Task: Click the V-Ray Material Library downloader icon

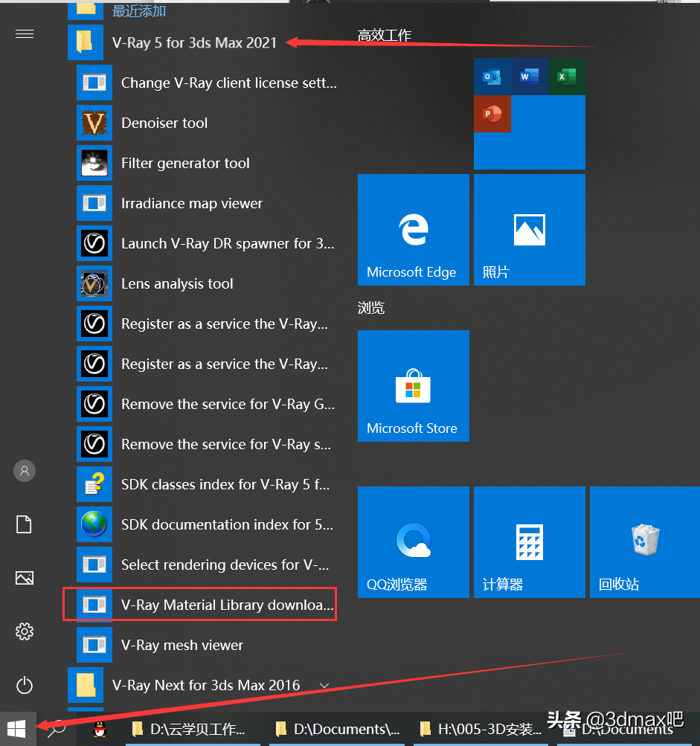Action: (94, 605)
